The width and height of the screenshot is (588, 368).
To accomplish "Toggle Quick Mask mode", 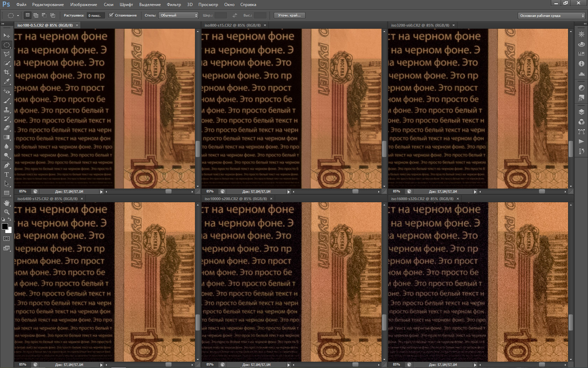I will click(6, 238).
